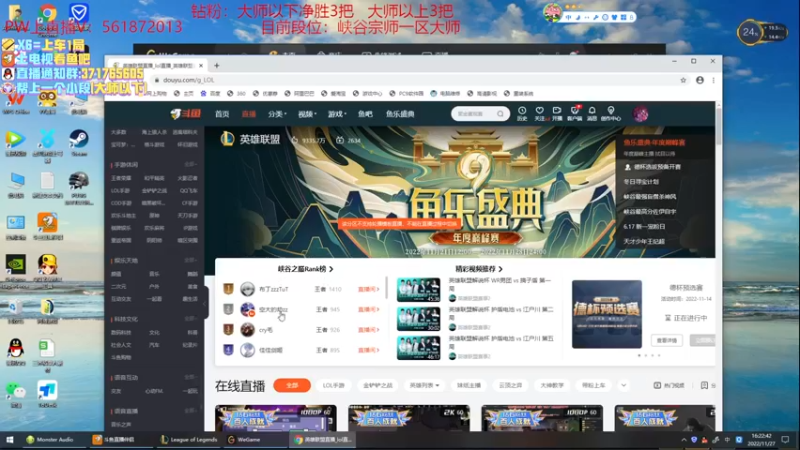Screen dimensions: 800x450
Task: Open new Chrome tab with plus button
Action: (216, 65)
